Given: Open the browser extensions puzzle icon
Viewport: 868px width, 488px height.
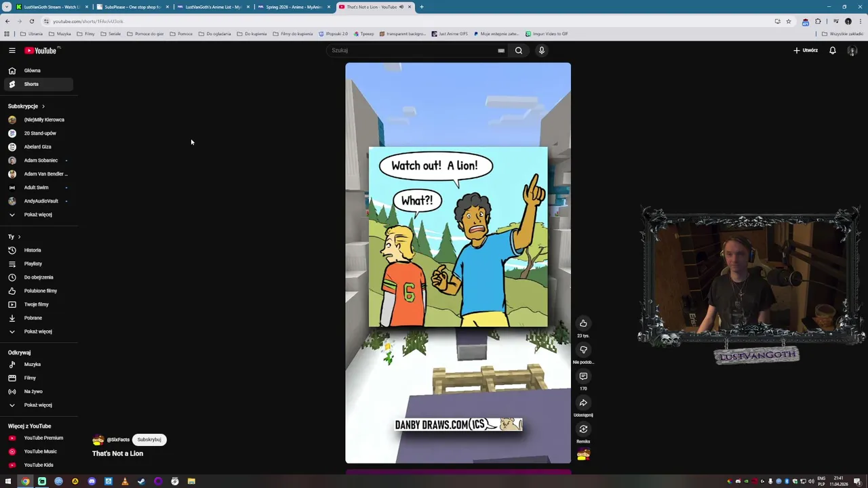Looking at the screenshot, I should tap(818, 21).
